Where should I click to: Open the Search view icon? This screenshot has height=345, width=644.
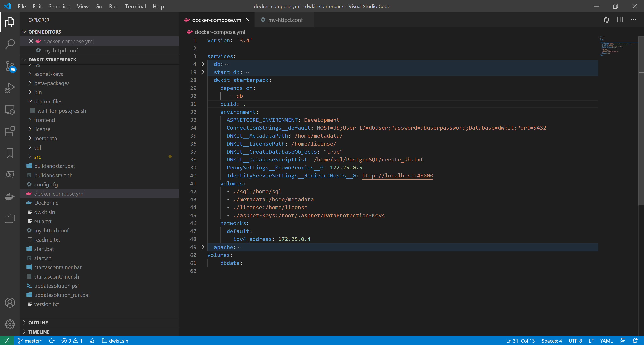pos(10,44)
